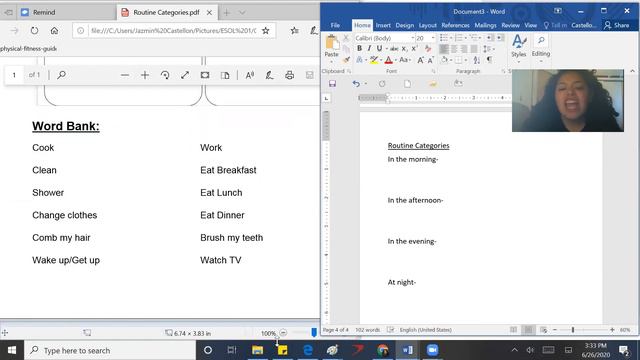Open the Calibri (Body) font name dropdown
Viewport: 640px width, 360px height.
pos(412,38)
